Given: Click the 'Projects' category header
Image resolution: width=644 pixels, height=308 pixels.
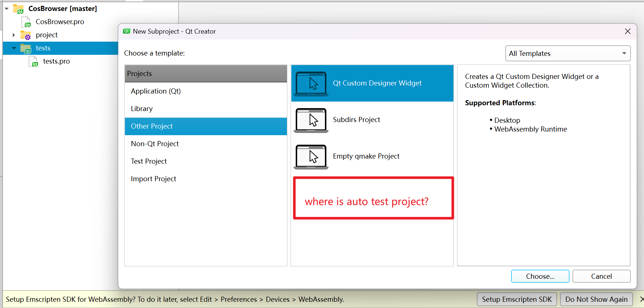Looking at the screenshot, I should tap(206, 74).
